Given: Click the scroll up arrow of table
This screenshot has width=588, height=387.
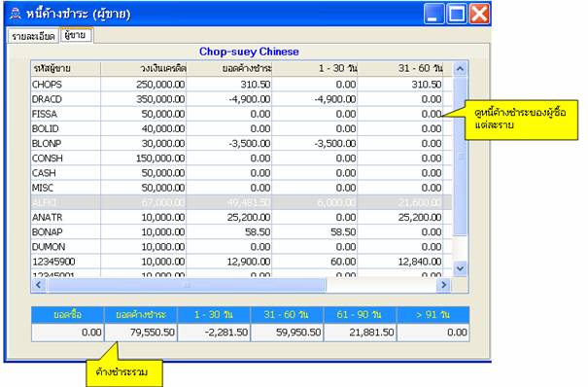Looking at the screenshot, I should 460,69.
